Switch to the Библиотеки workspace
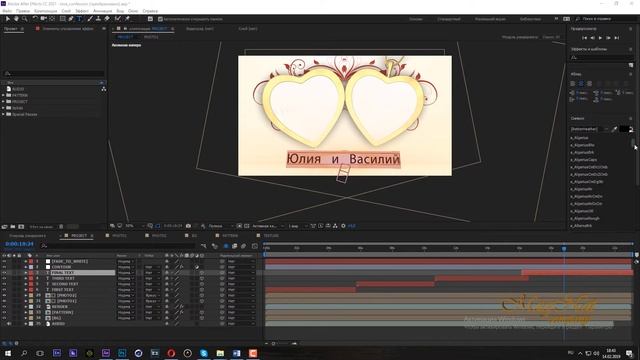The image size is (640, 360). tap(530, 19)
